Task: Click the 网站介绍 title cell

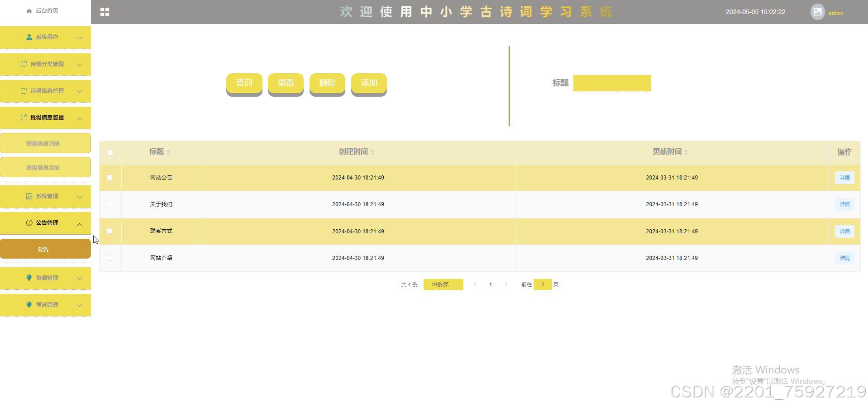Action: [x=161, y=258]
